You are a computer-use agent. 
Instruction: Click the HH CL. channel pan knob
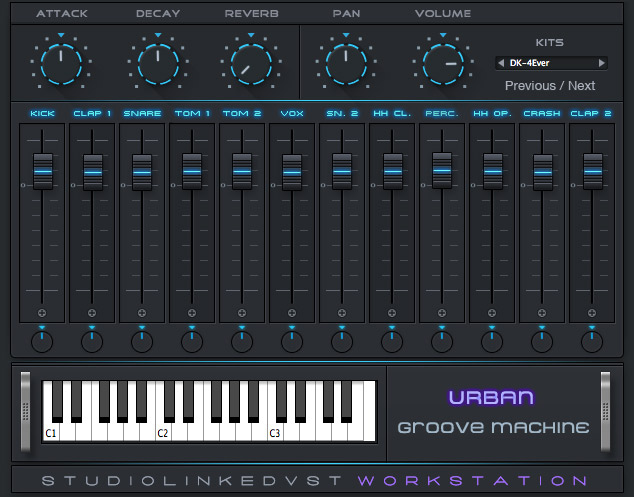[392, 342]
